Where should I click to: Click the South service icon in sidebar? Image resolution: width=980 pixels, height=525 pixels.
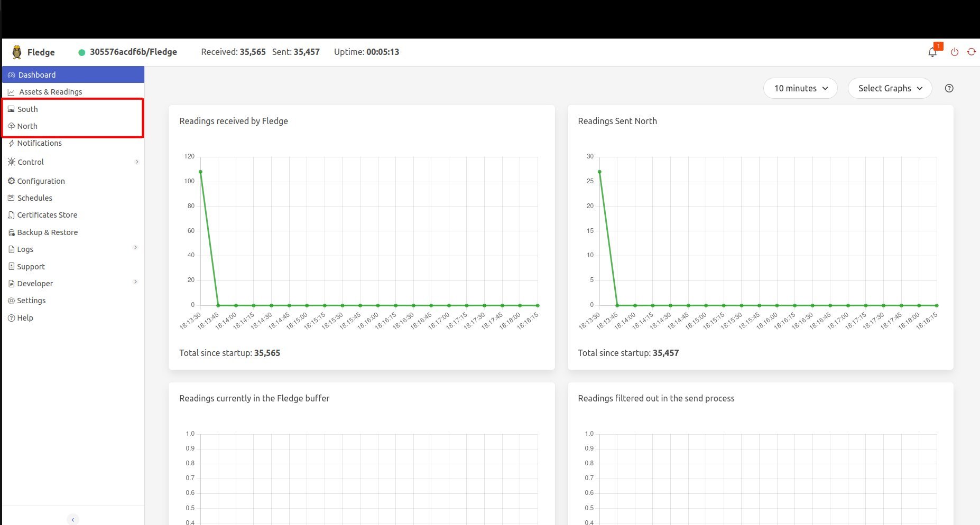(11, 109)
